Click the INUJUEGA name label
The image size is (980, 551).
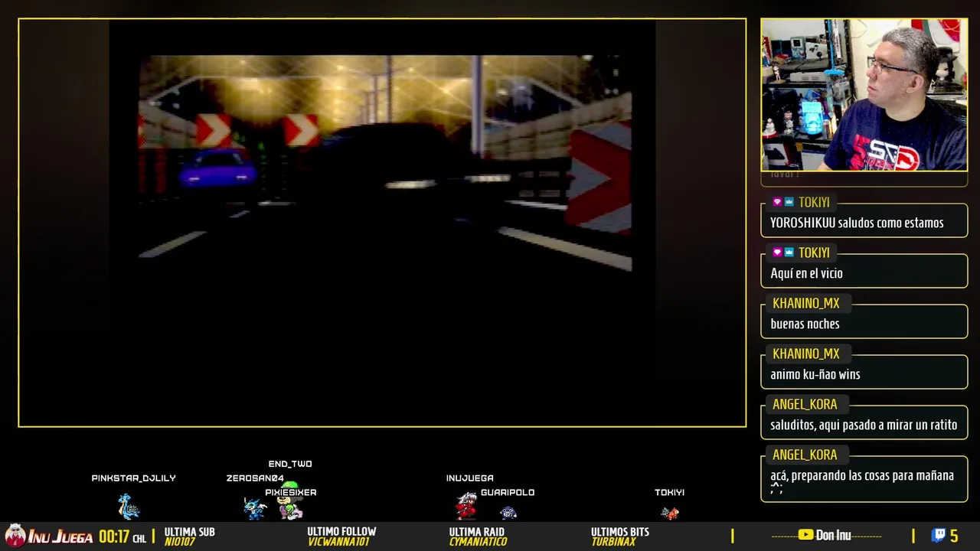tap(470, 478)
